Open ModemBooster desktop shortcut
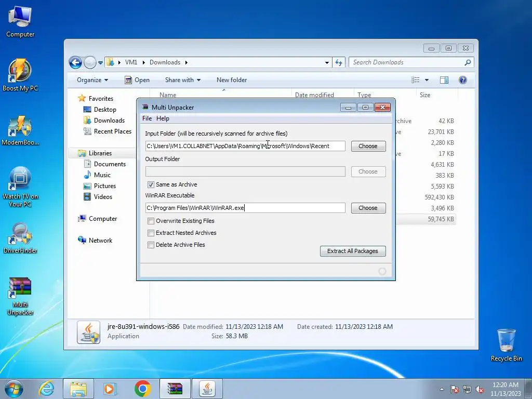 pos(20,130)
